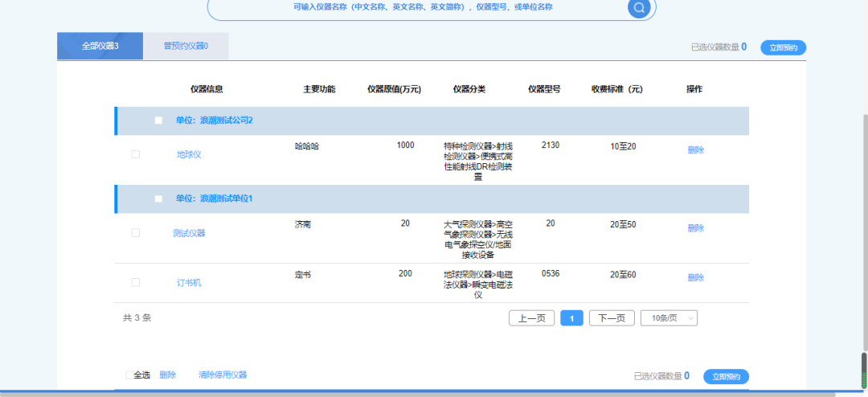
Task: Delete the 订书机 row
Action: tap(695, 278)
